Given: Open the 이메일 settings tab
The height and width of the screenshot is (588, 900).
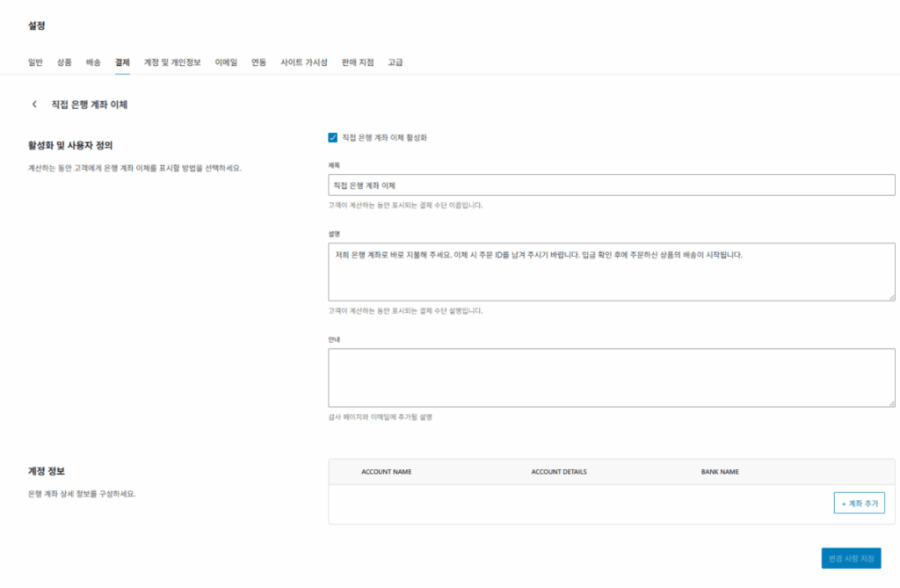Looking at the screenshot, I should tap(227, 62).
